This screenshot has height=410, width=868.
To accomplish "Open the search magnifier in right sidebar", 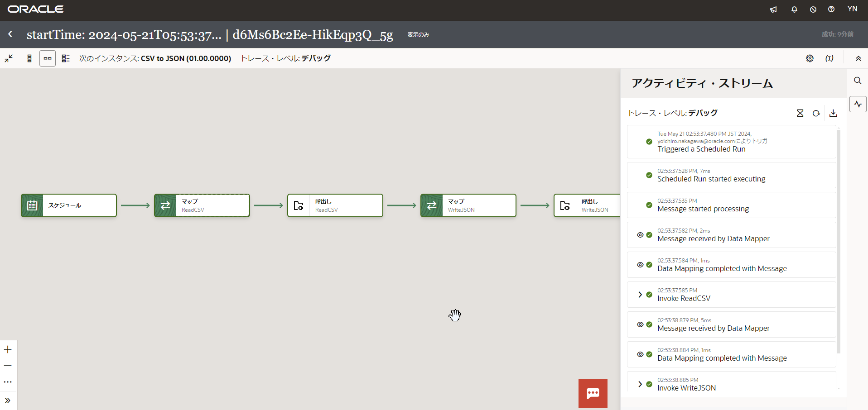I will click(x=858, y=81).
